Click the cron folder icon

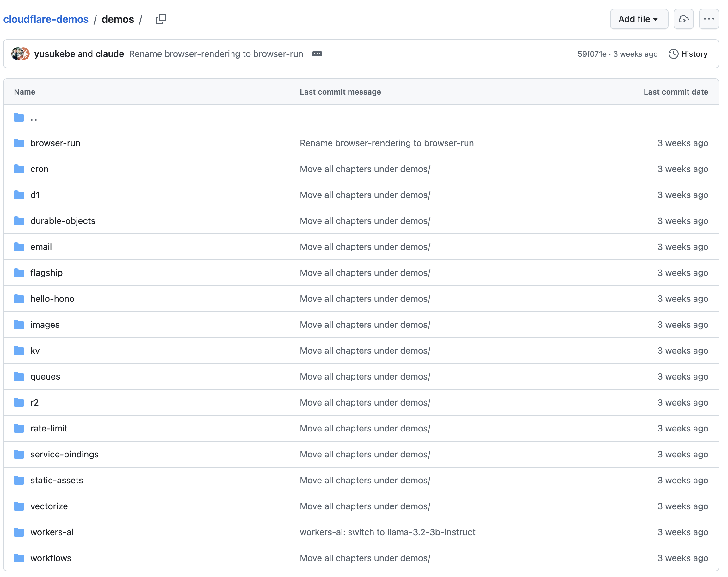coord(19,169)
